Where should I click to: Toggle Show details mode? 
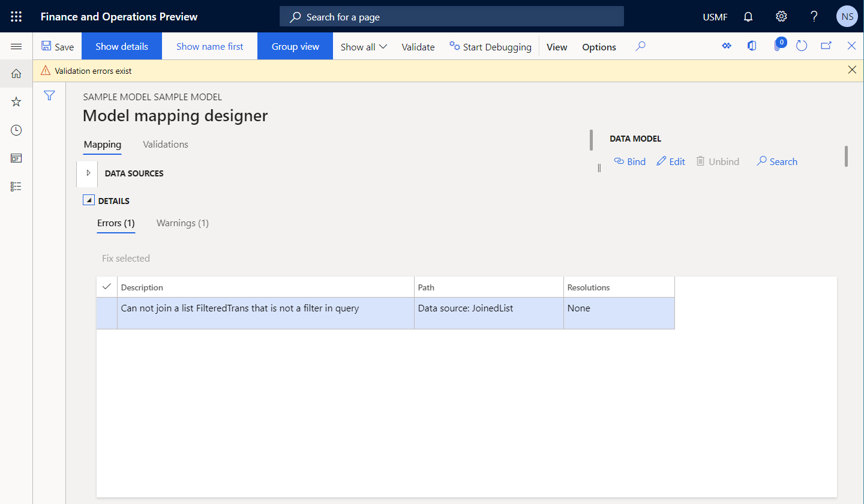point(121,46)
